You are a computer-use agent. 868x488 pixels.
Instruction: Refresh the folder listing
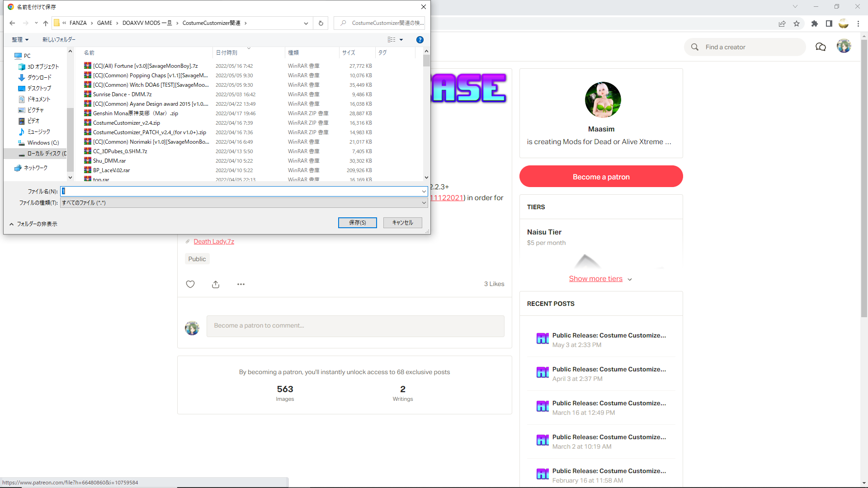tap(321, 23)
